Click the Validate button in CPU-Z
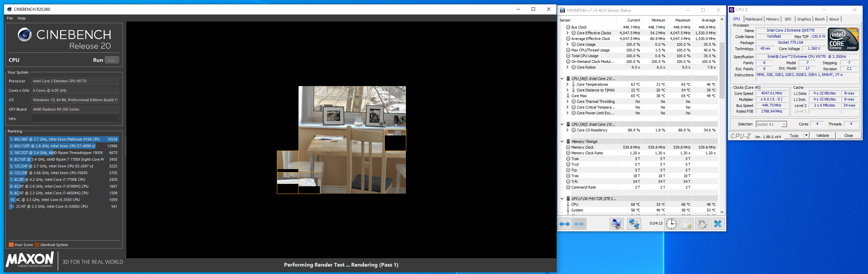 pos(823,135)
